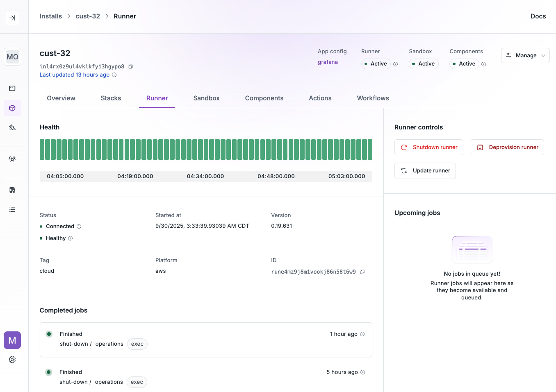
Task: Expand the cust-32 breadcrumb menu
Action: point(88,16)
